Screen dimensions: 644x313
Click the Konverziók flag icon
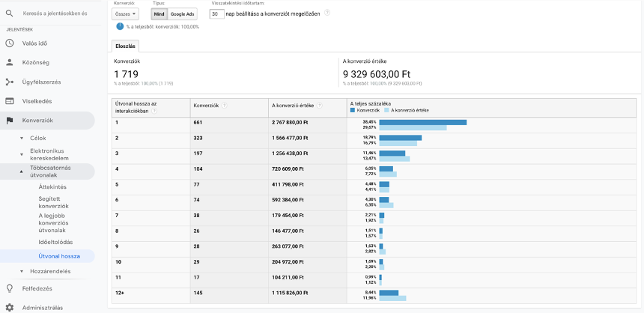click(10, 121)
